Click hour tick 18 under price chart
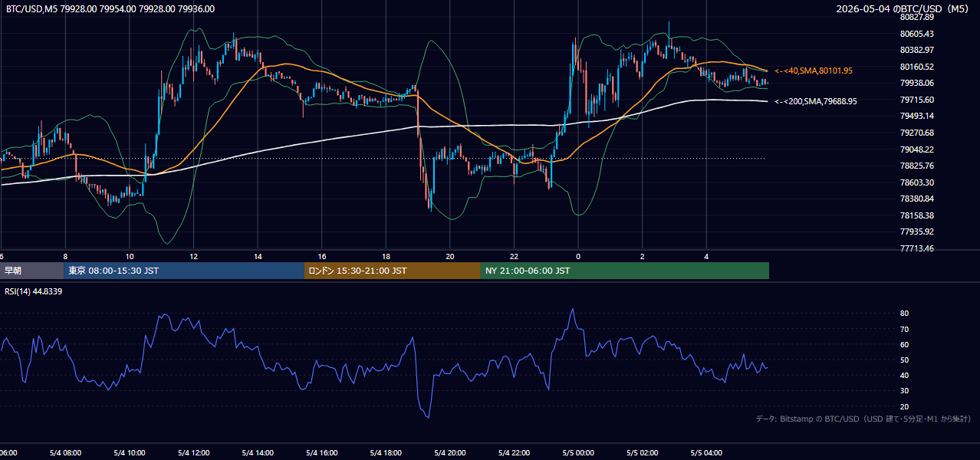980x460 pixels. tap(386, 256)
